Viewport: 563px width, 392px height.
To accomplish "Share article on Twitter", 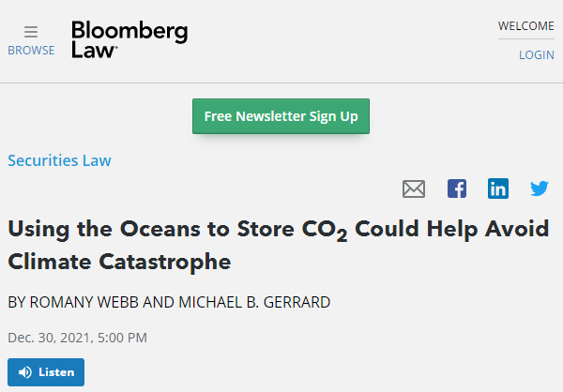I will pyautogui.click(x=540, y=188).
